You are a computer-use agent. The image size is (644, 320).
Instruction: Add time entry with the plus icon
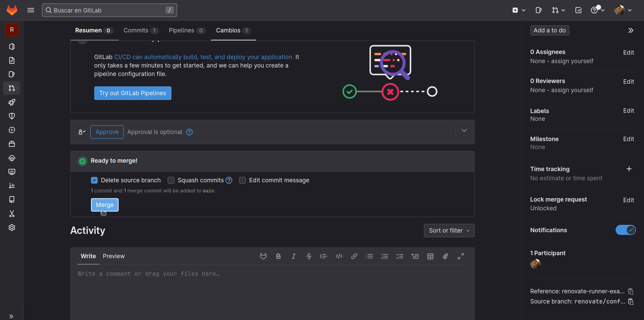tap(629, 169)
